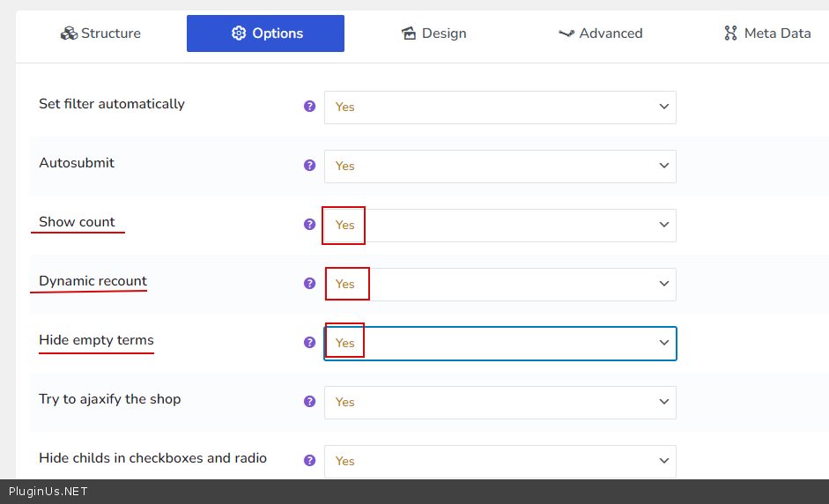The height and width of the screenshot is (504, 829).
Task: Click the PluginUs.NET watermark link
Action: pos(48,492)
